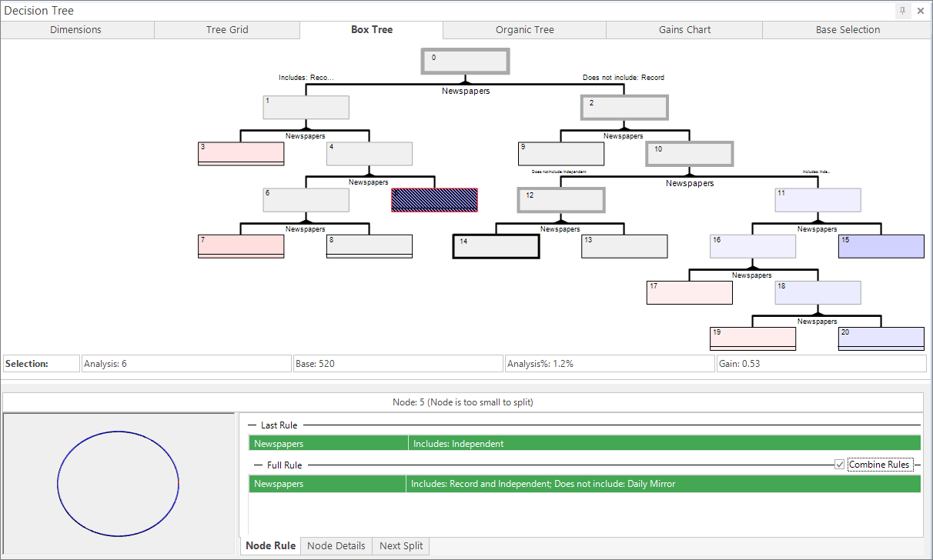
Task: Select the Node Details tab
Action: 336,545
